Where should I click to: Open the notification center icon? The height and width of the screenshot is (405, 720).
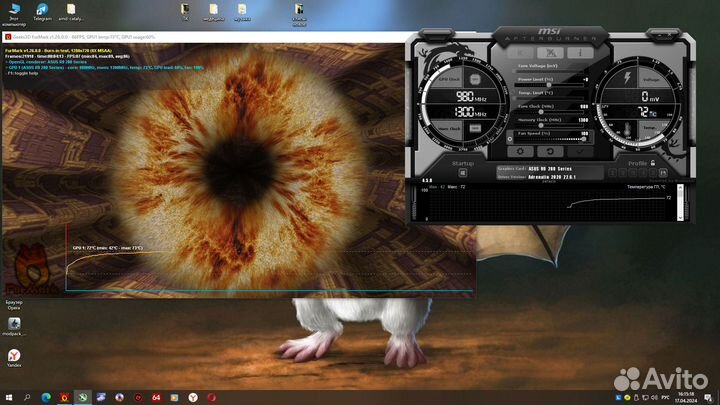(709, 398)
